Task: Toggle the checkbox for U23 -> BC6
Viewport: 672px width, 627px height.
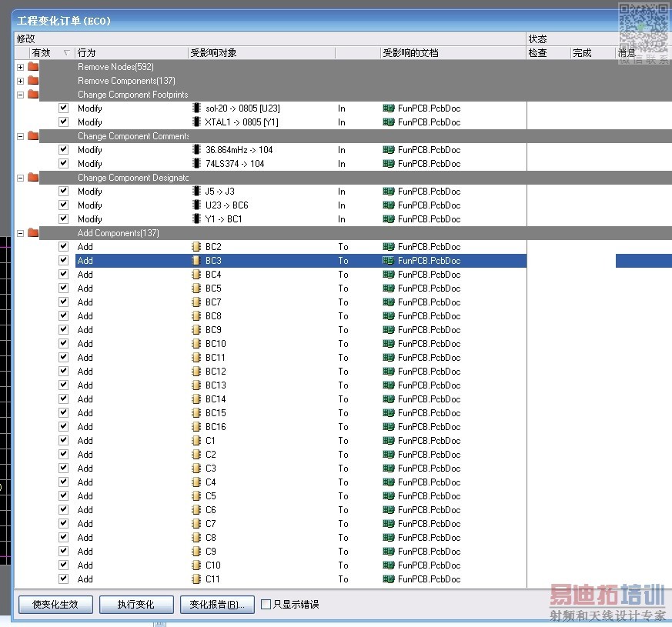Action: pyautogui.click(x=63, y=205)
